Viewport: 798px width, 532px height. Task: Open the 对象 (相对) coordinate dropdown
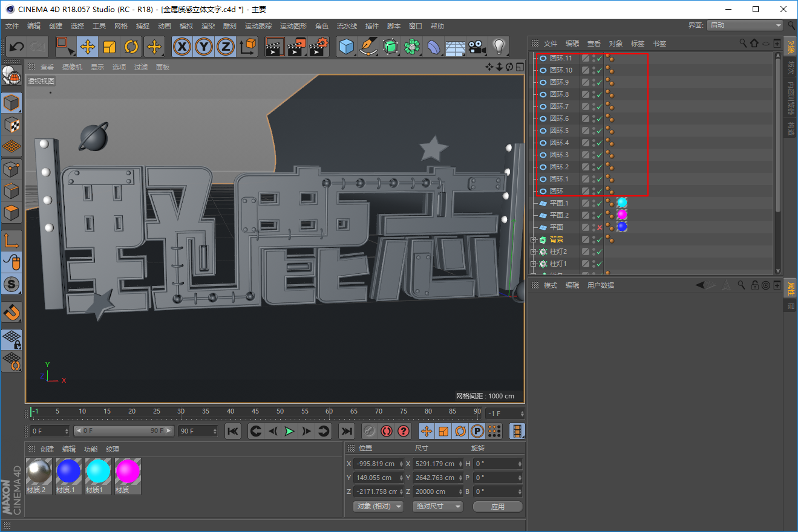378,507
